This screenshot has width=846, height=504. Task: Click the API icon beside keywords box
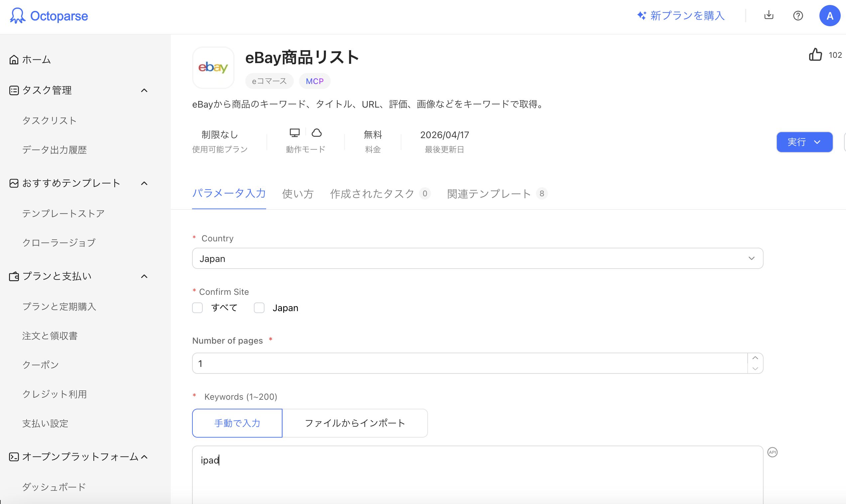pyautogui.click(x=772, y=452)
